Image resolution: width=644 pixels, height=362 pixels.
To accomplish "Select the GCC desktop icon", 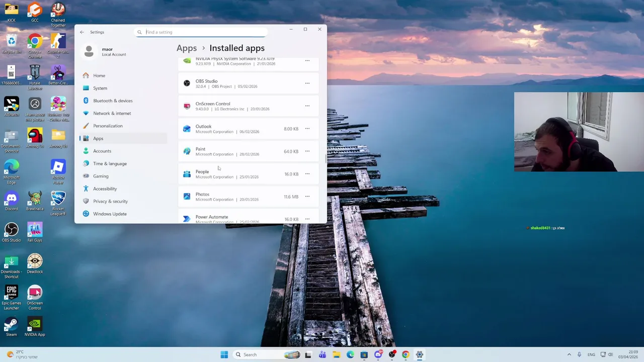I will click(x=35, y=13).
